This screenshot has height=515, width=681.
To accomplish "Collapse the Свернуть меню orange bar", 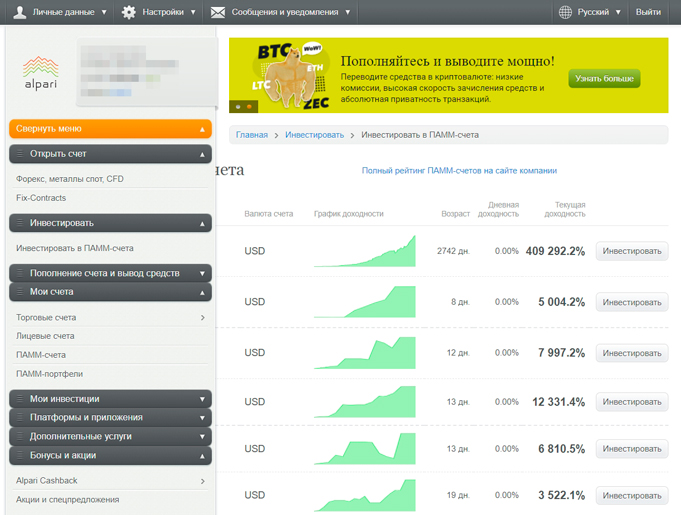I will coord(110,129).
